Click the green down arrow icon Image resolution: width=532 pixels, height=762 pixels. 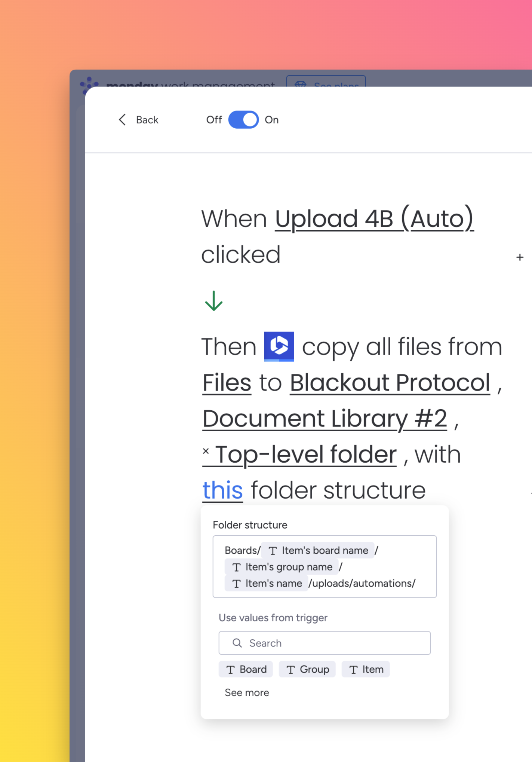pyautogui.click(x=214, y=301)
